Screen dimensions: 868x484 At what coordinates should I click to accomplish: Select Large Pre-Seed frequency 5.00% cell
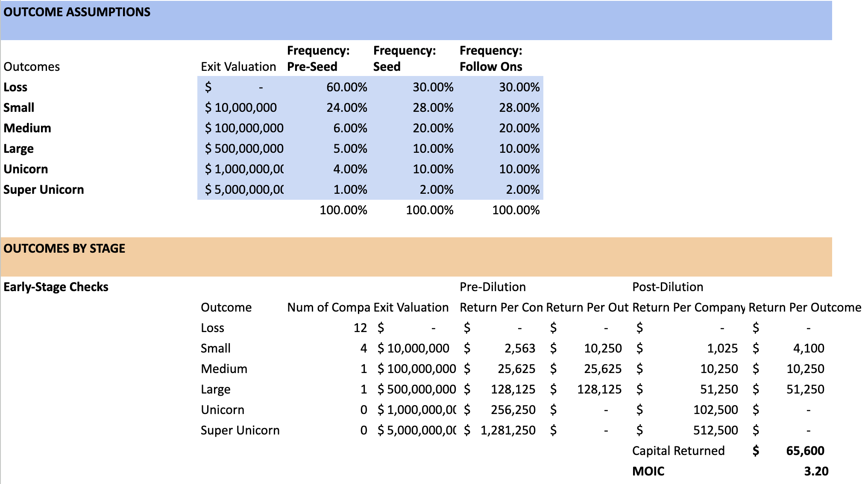(350, 149)
